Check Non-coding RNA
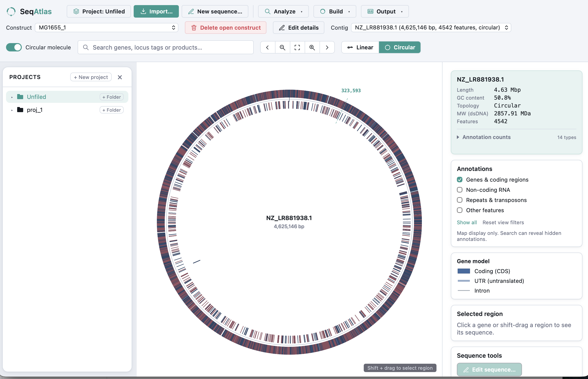Viewport: 588px width, 379px height. click(x=459, y=190)
